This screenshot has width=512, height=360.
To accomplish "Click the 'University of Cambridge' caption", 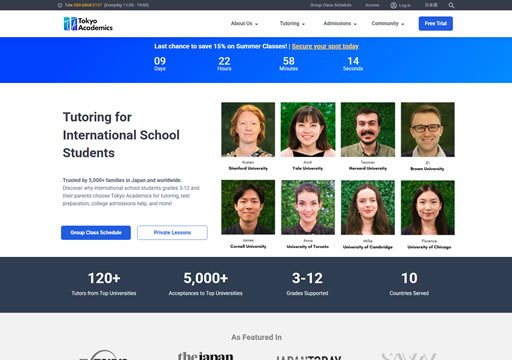I will pos(368,247).
